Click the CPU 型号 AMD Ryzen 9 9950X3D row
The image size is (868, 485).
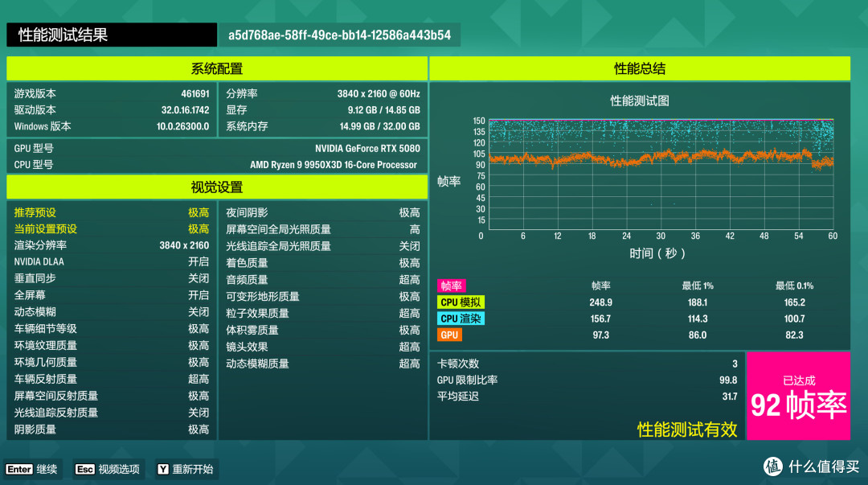[217, 165]
